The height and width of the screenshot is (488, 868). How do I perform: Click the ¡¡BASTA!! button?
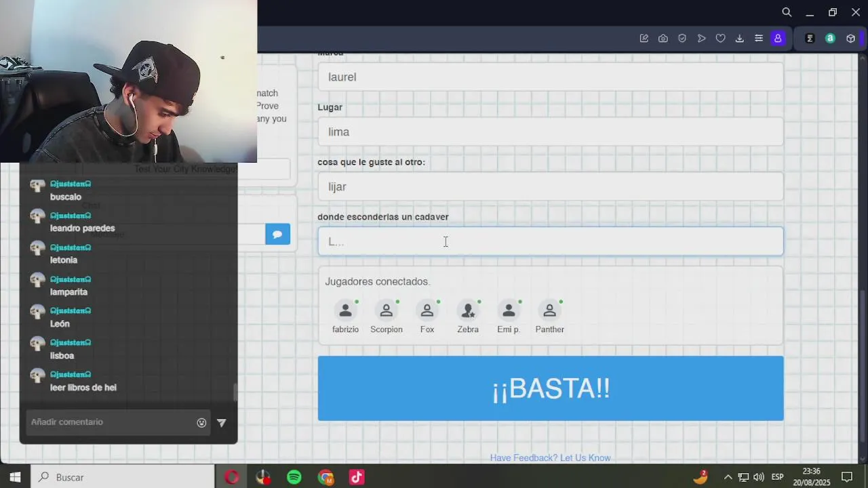click(x=551, y=388)
